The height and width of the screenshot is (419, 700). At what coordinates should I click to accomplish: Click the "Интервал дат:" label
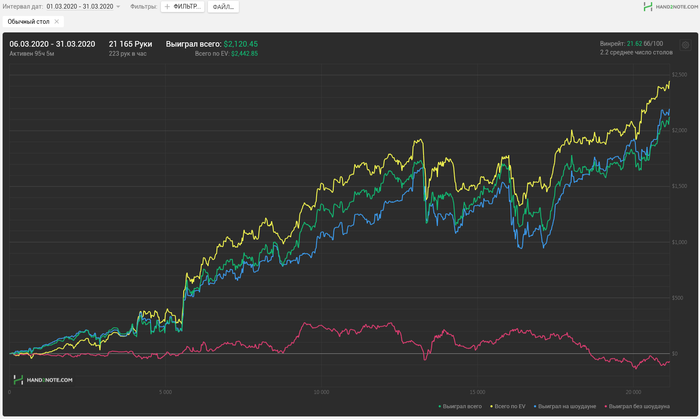coord(23,7)
